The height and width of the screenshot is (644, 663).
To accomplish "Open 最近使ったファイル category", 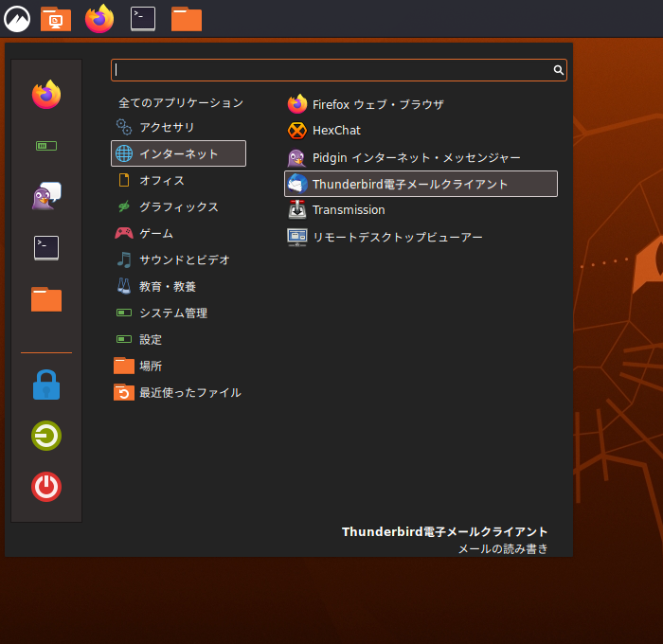I will 178,392.
